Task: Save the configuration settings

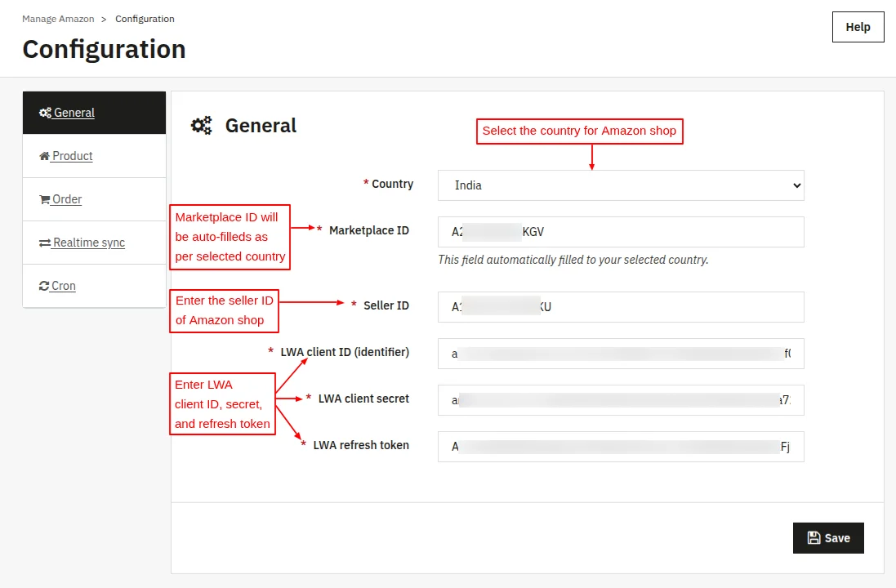Action: coord(828,537)
